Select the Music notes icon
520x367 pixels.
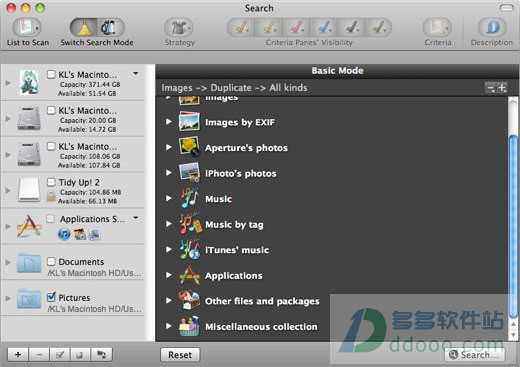pyautogui.click(x=189, y=198)
